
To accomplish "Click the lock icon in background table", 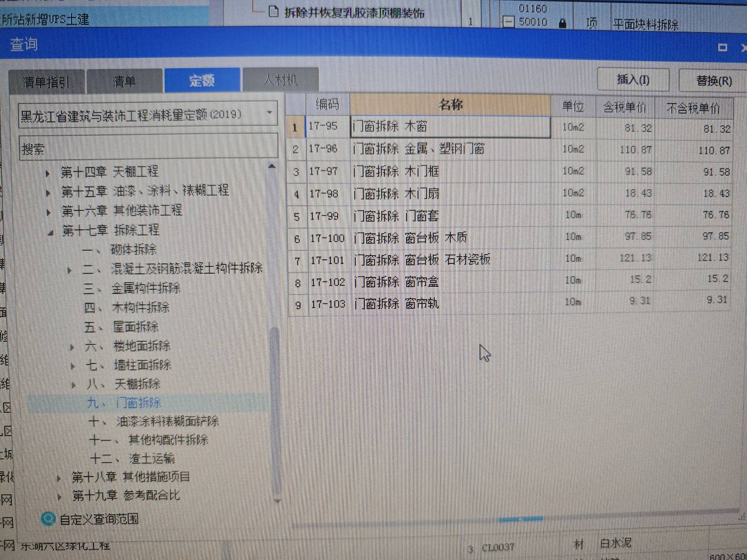I will tap(562, 23).
